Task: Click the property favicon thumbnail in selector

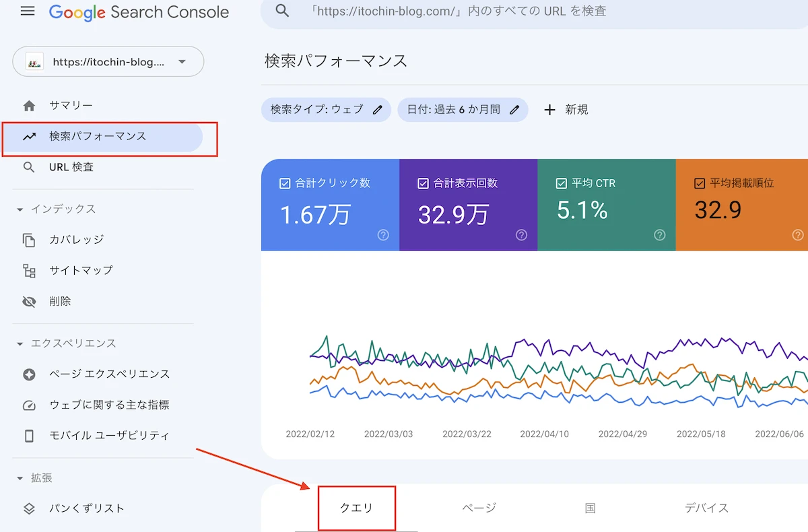Action: (x=34, y=62)
